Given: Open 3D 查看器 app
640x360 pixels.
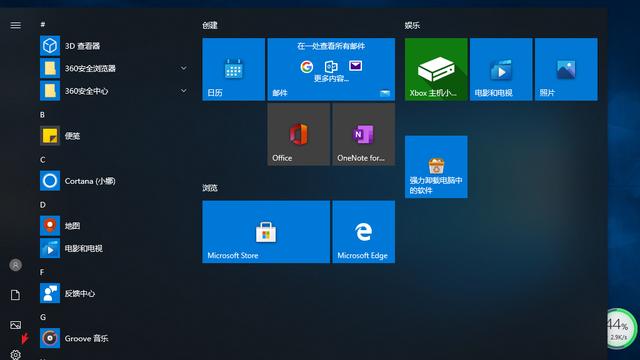Looking at the screenshot, I should tap(114, 46).
